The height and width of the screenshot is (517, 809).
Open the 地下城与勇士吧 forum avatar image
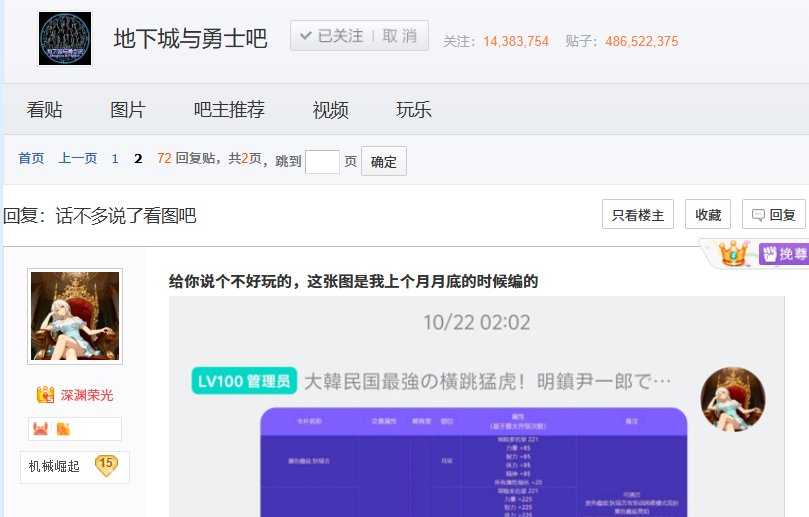pyautogui.click(x=65, y=39)
